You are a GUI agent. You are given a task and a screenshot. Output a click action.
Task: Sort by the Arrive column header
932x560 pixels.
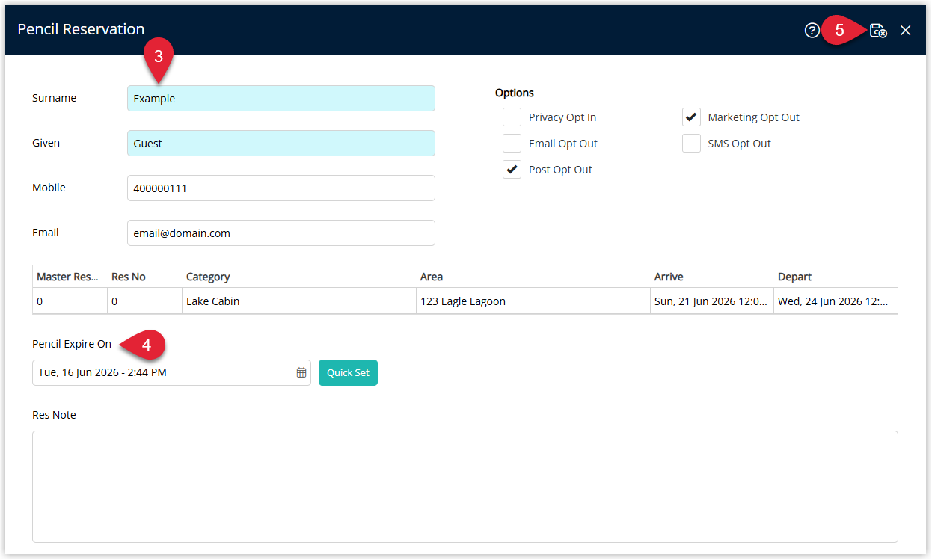(x=712, y=277)
